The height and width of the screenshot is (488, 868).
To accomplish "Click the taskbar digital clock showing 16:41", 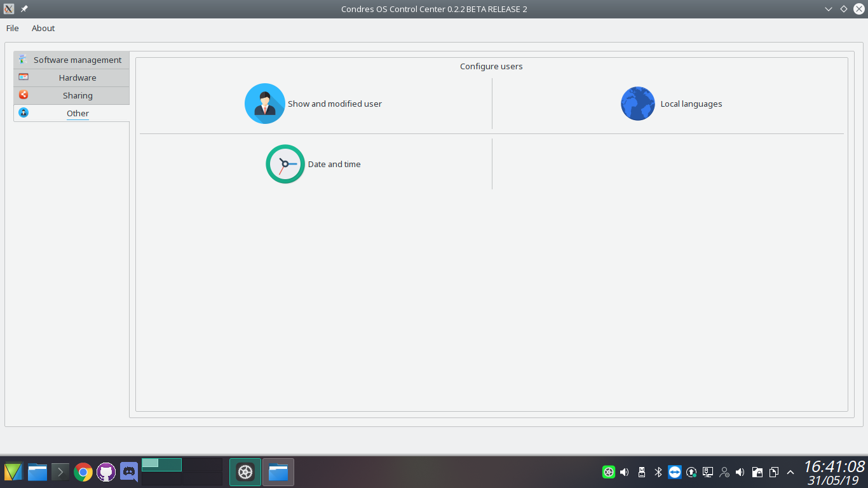I will (x=834, y=466).
